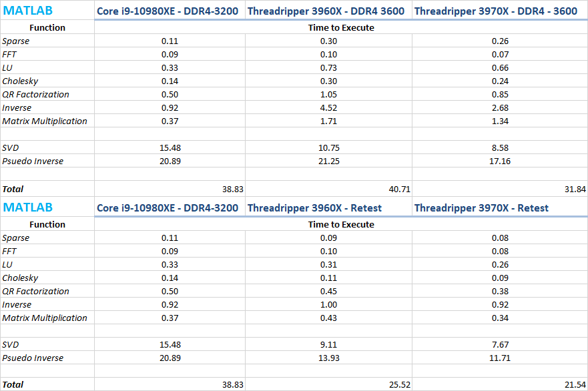Click the Sparse function row label
This screenshot has height=391, width=588.
point(17,41)
